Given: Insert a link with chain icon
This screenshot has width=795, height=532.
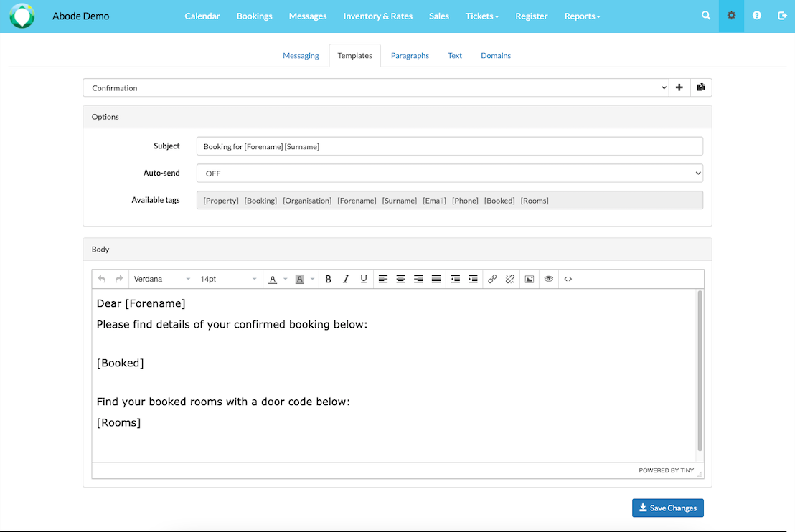Looking at the screenshot, I should [x=492, y=279].
